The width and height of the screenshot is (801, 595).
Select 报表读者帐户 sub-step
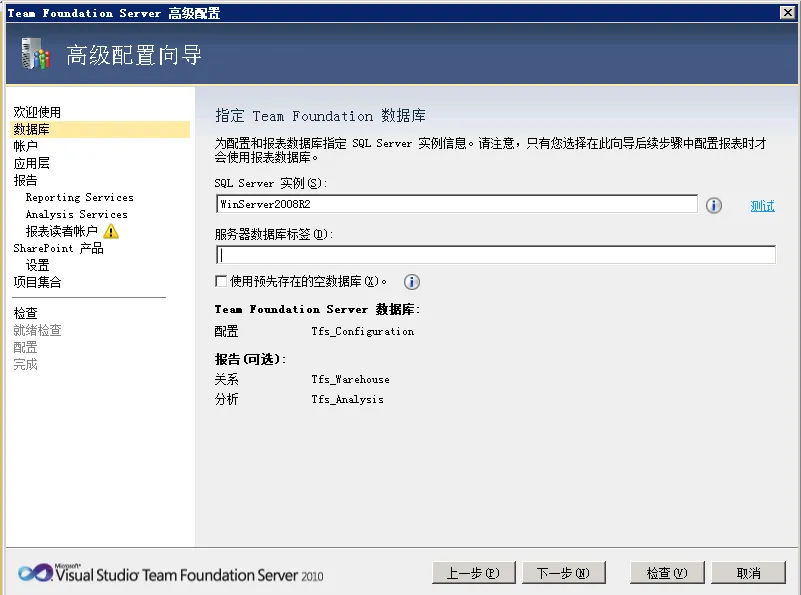coord(62,231)
